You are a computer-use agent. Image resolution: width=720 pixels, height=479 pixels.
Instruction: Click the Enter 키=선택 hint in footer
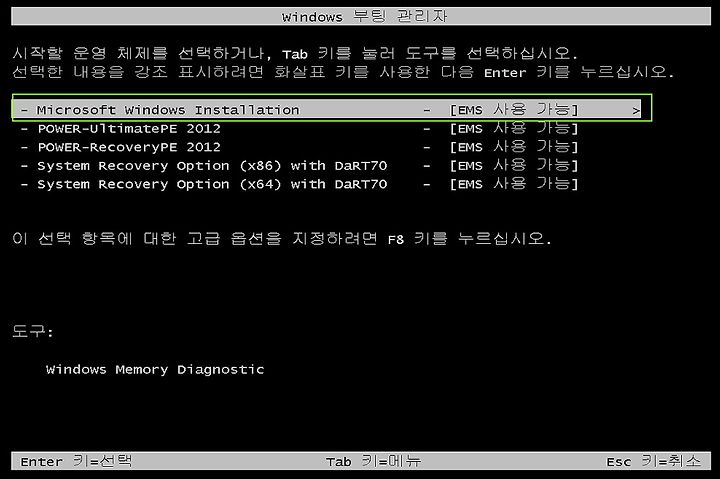[x=76, y=461]
